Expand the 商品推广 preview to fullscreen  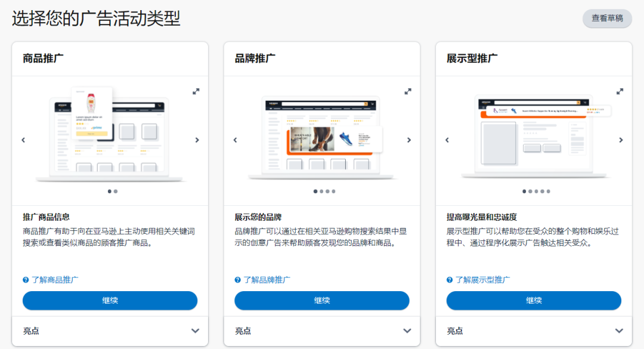tap(196, 91)
